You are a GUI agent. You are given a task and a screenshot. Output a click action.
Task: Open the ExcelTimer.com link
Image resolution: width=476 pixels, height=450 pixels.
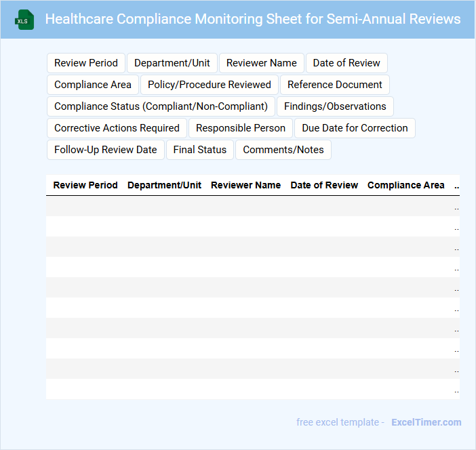[426, 422]
